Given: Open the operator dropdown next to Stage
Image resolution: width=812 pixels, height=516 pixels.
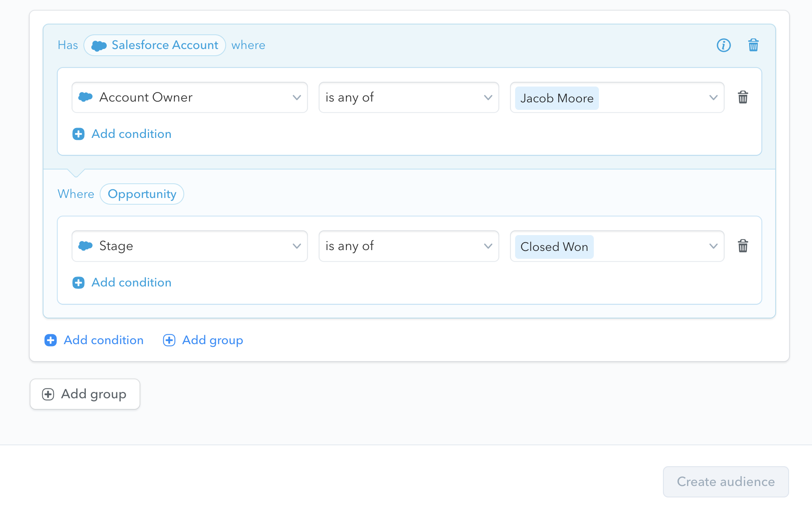Looking at the screenshot, I should point(409,246).
